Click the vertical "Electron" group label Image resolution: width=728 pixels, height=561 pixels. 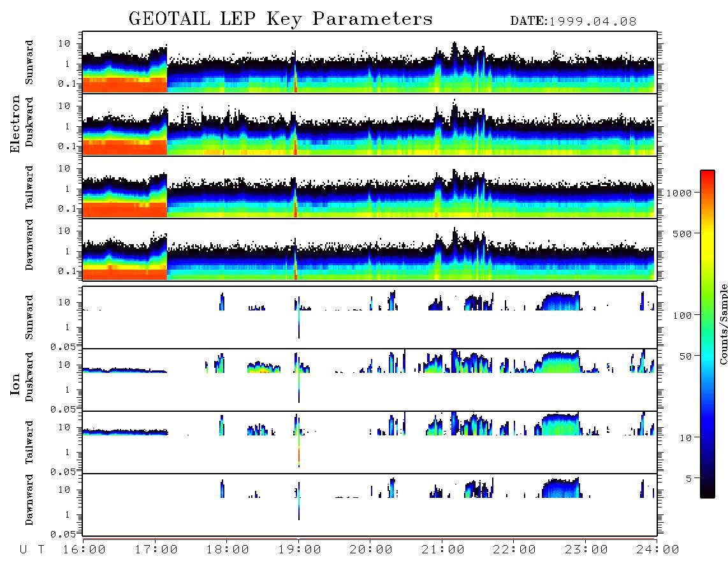(15, 124)
